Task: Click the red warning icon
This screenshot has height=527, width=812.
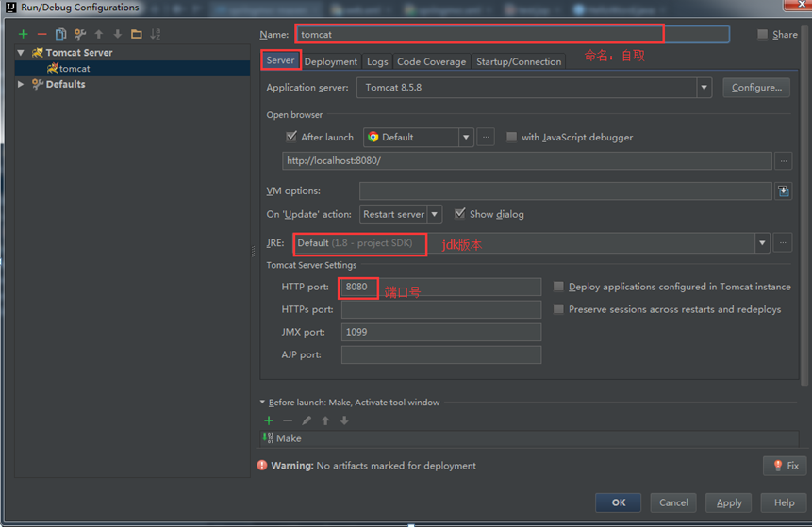Action: point(262,465)
